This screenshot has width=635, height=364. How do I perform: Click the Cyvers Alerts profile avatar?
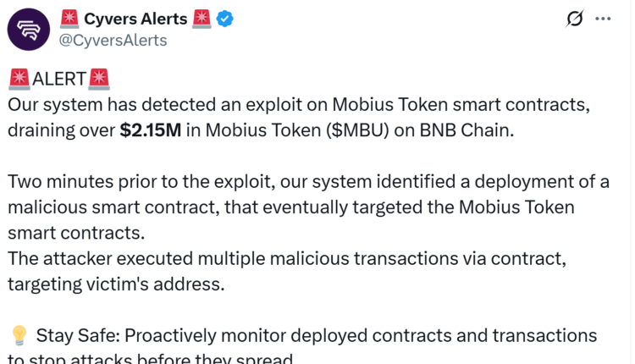pos(28,29)
